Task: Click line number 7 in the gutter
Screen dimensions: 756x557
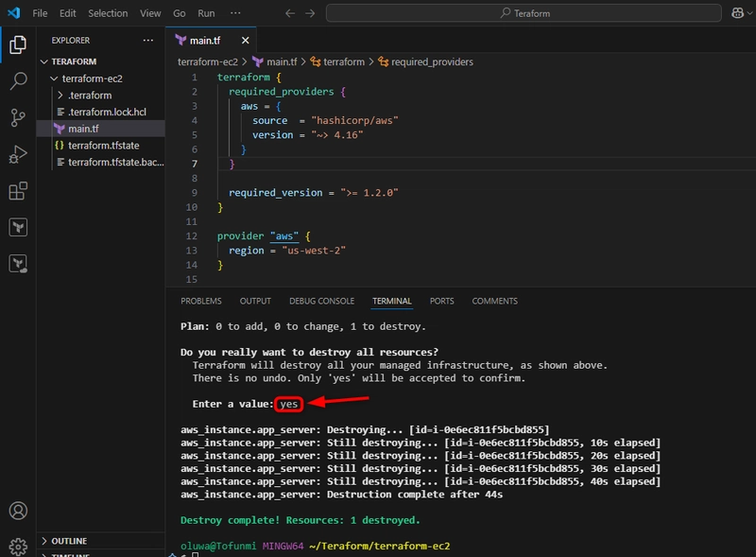Action: [x=195, y=164]
